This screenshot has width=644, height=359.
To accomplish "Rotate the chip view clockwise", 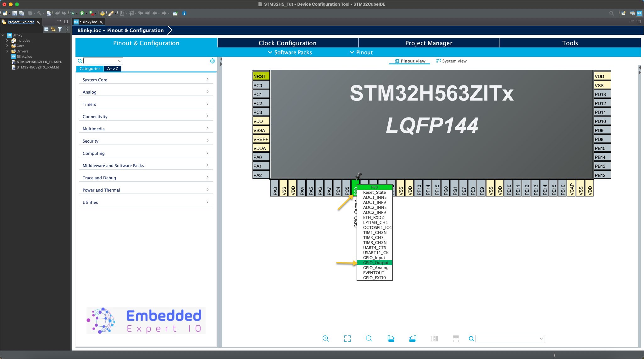I will tap(391, 338).
